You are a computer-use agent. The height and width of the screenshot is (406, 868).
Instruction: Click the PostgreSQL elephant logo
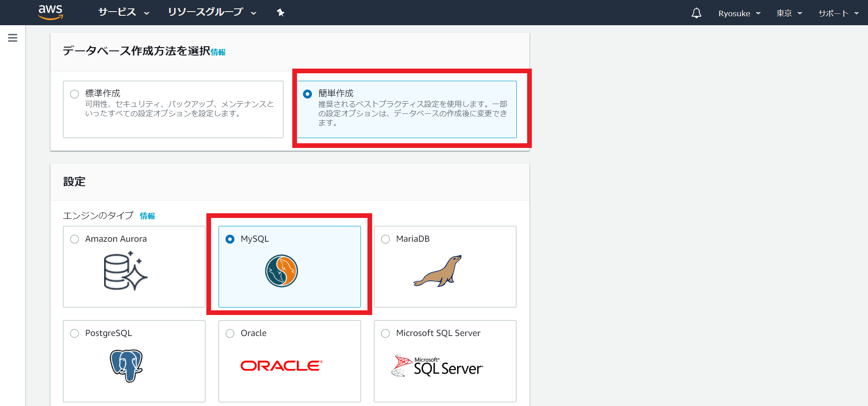(126, 365)
